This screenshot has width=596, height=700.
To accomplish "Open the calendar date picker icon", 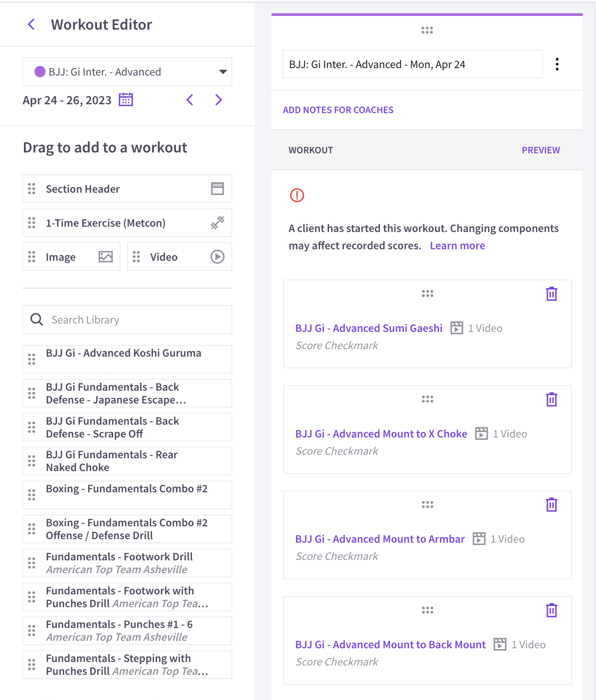I will (126, 100).
